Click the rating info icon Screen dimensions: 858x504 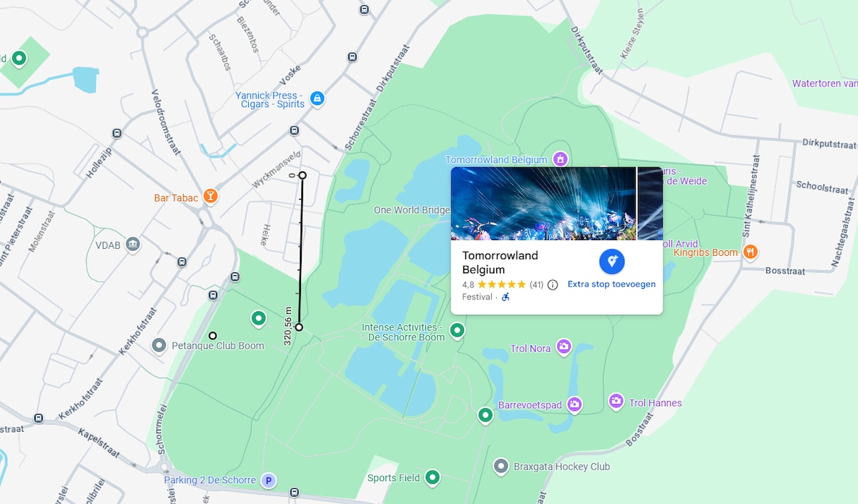click(x=553, y=285)
